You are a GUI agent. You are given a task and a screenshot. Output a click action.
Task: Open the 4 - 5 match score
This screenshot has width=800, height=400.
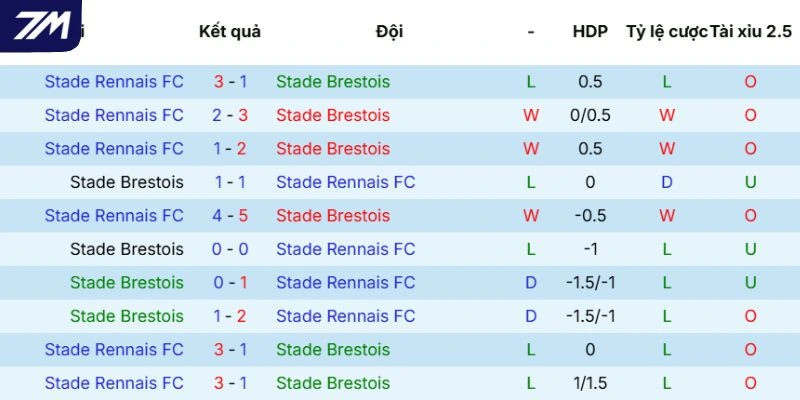(x=230, y=215)
